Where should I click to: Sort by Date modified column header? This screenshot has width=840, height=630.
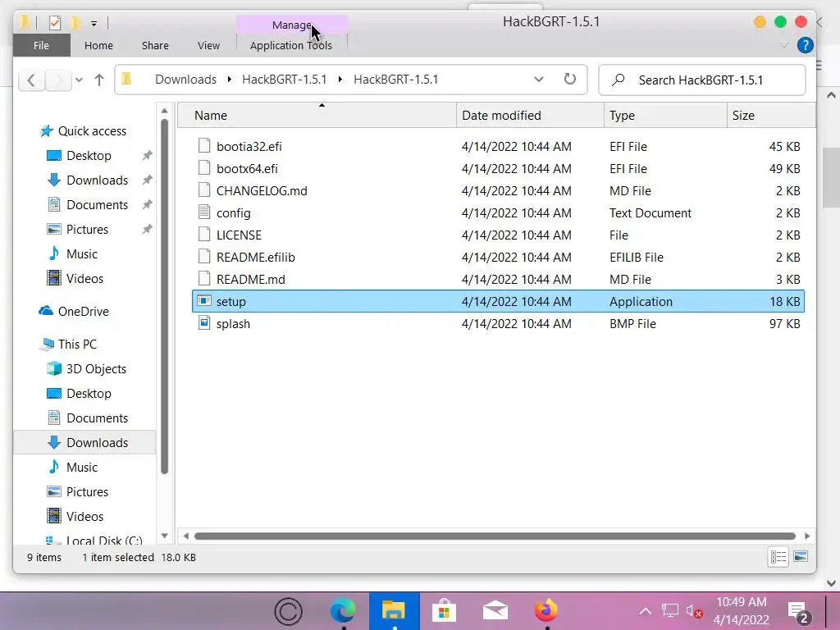coord(530,116)
